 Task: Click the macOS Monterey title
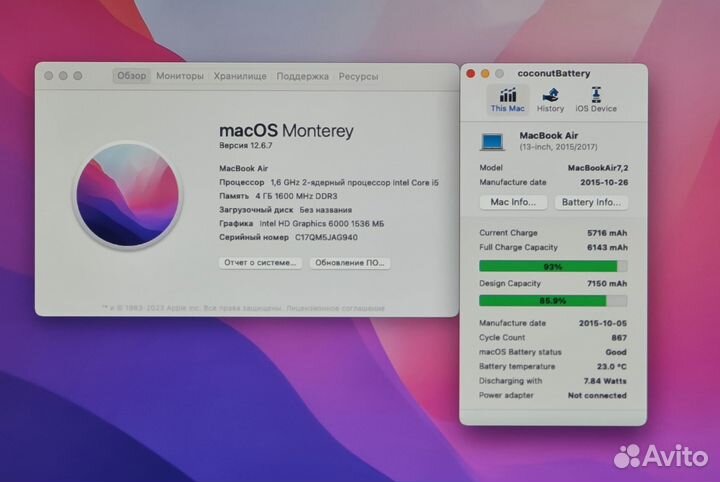point(286,131)
